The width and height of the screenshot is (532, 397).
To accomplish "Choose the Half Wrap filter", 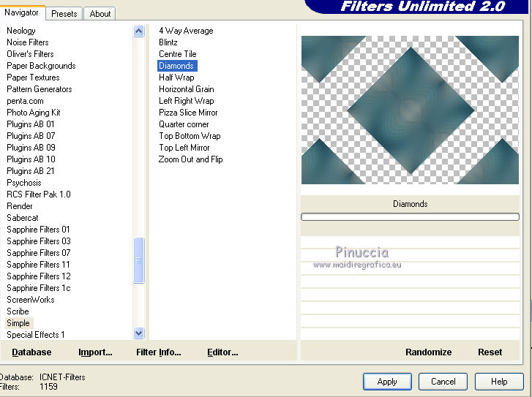I will pos(176,77).
